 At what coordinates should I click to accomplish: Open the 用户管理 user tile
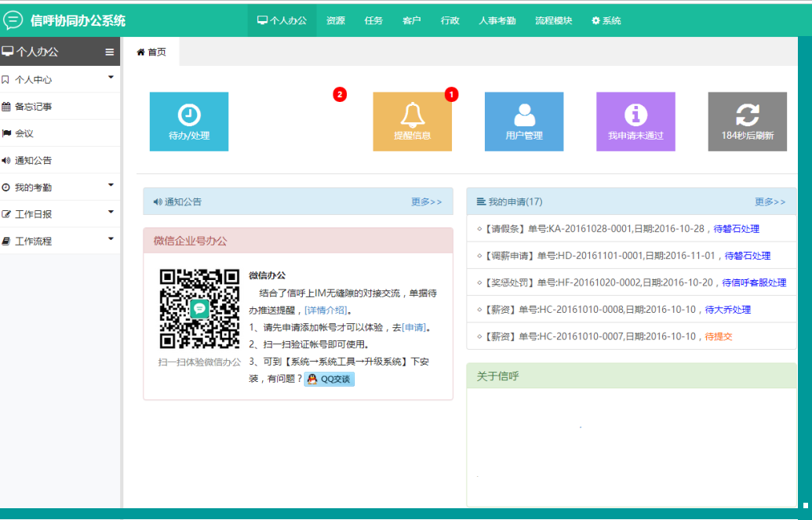click(523, 122)
